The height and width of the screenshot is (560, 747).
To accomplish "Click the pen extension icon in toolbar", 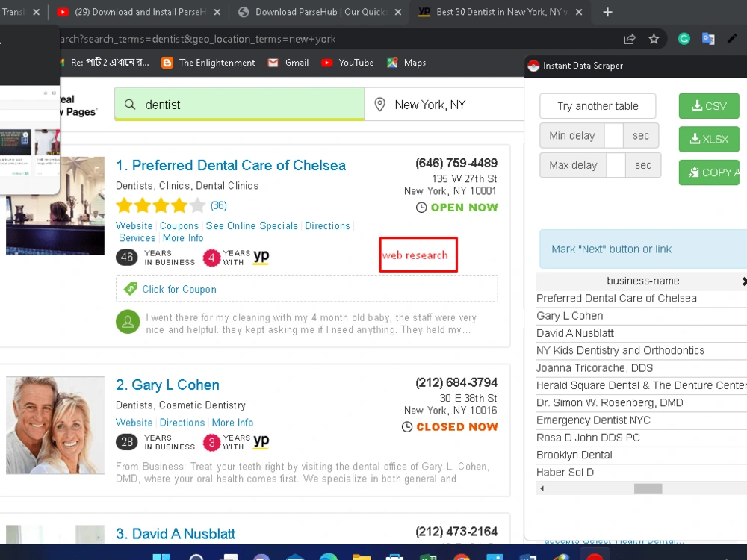I will pyautogui.click(x=732, y=39).
